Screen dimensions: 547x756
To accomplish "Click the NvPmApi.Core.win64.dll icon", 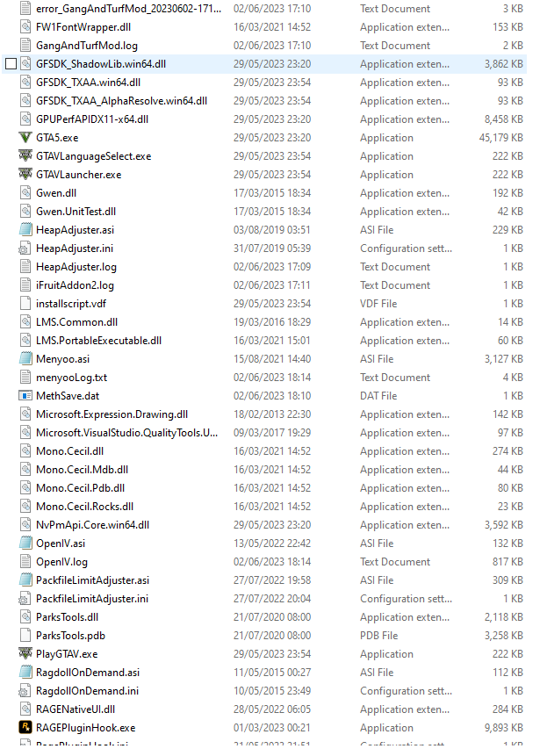I will pos(25,525).
